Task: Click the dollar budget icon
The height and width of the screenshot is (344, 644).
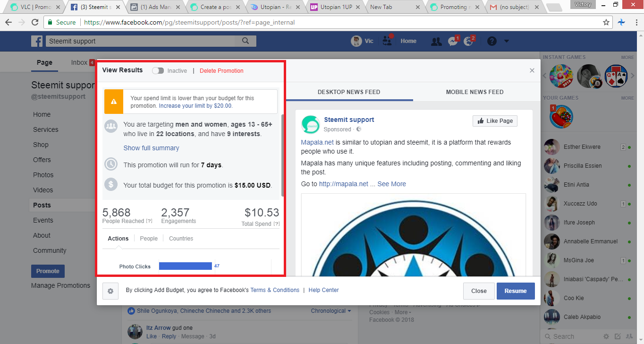Action: (111, 184)
